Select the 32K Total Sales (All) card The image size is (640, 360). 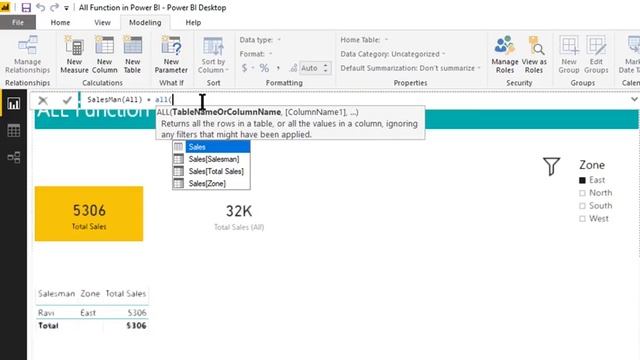239,217
